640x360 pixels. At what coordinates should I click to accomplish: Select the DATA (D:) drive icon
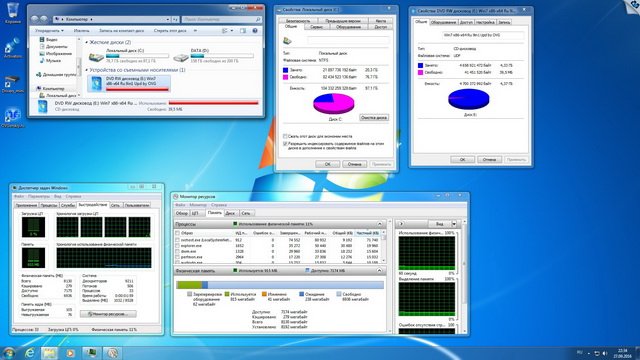[181, 57]
